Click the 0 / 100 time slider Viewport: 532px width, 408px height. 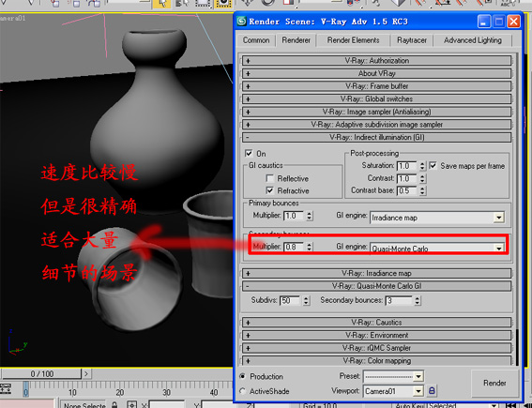pyautogui.click(x=41, y=373)
